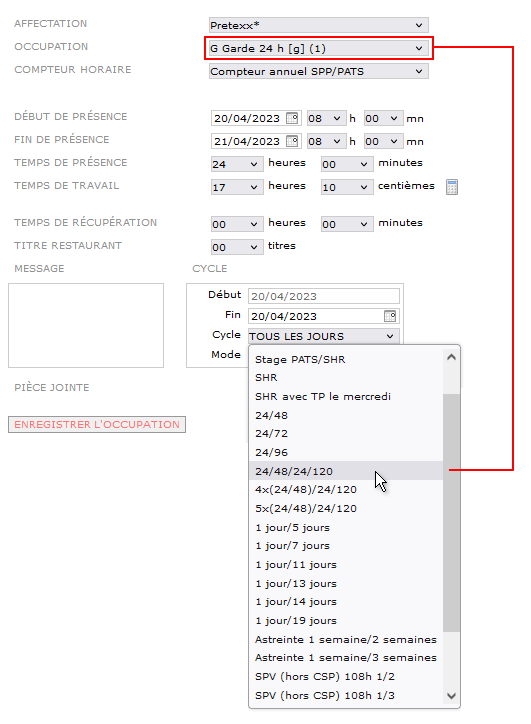531x724 pixels.
Task: Click inside the Message text area
Action: 86,326
